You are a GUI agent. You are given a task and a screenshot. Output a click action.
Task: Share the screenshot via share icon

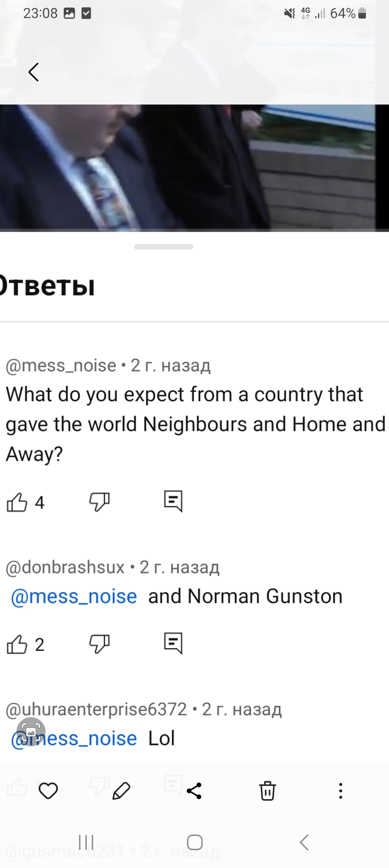tap(194, 791)
